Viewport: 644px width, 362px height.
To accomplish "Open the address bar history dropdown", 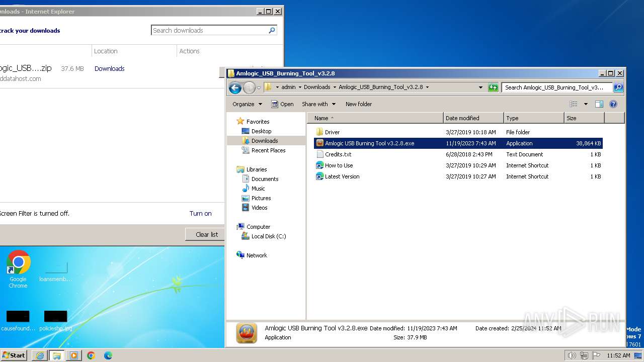I will pos(481,87).
